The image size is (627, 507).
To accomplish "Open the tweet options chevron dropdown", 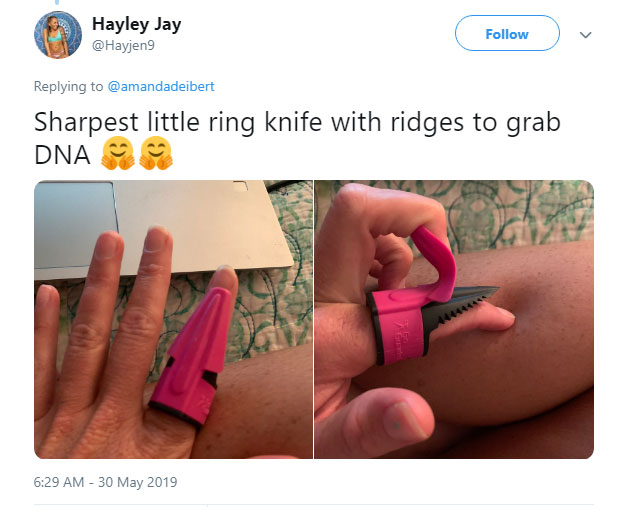I will click(585, 35).
